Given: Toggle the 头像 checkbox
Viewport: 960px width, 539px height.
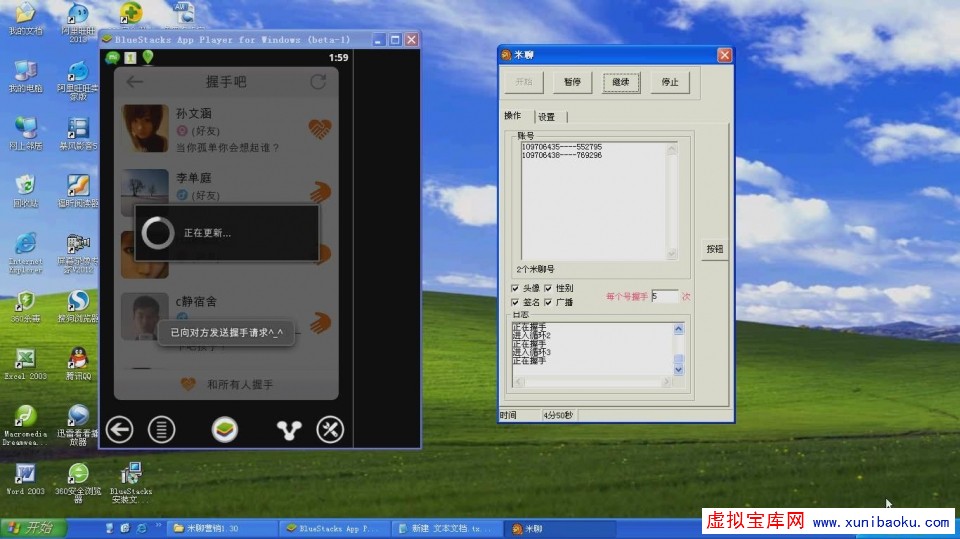Looking at the screenshot, I should (x=515, y=289).
